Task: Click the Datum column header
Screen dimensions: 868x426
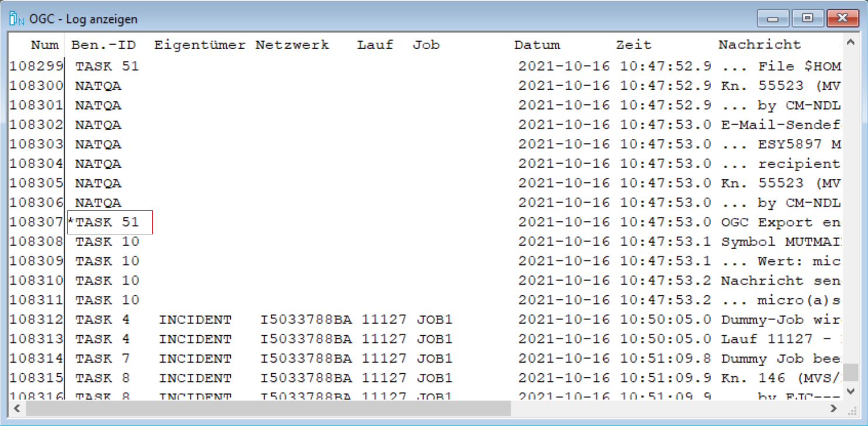Action: 537,45
